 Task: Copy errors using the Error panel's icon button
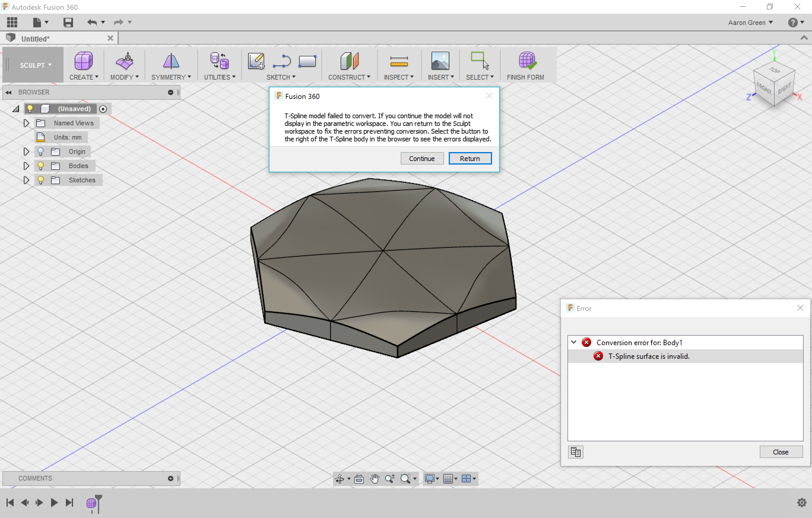coord(575,451)
